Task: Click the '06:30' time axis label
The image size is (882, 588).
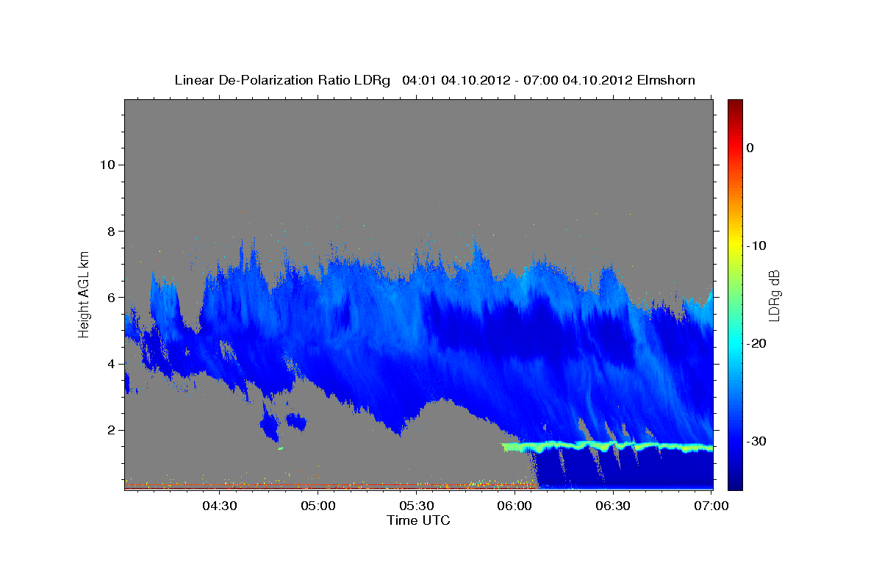Action: (x=614, y=506)
